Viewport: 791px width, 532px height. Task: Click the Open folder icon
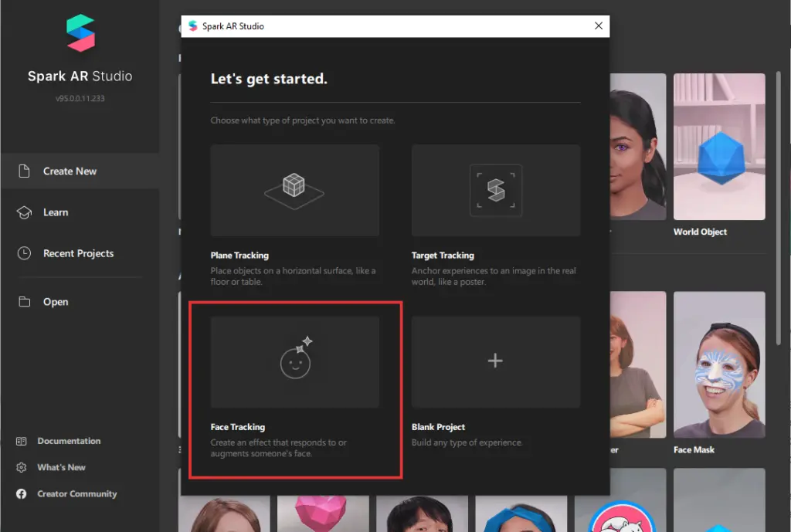pyautogui.click(x=24, y=302)
